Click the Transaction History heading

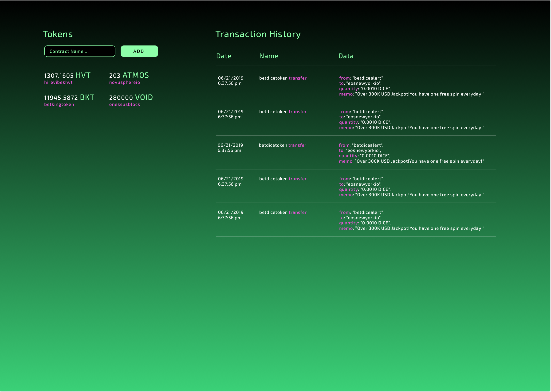(x=258, y=34)
